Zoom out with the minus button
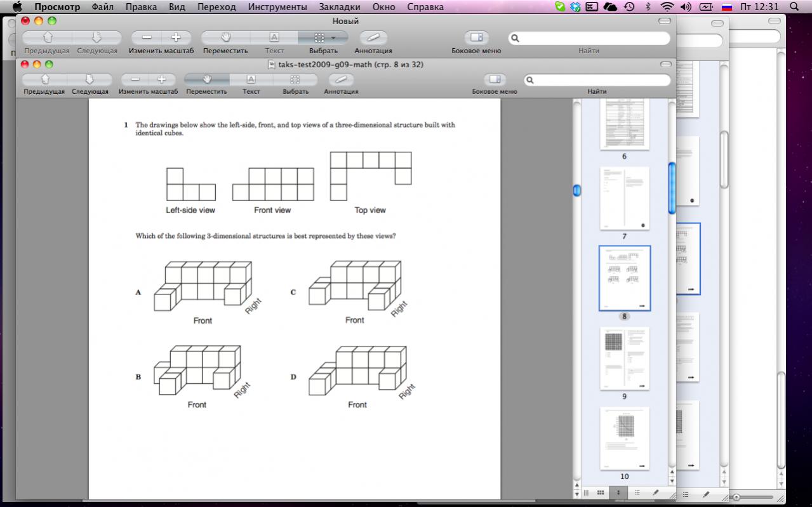This screenshot has height=507, width=812. coord(135,79)
